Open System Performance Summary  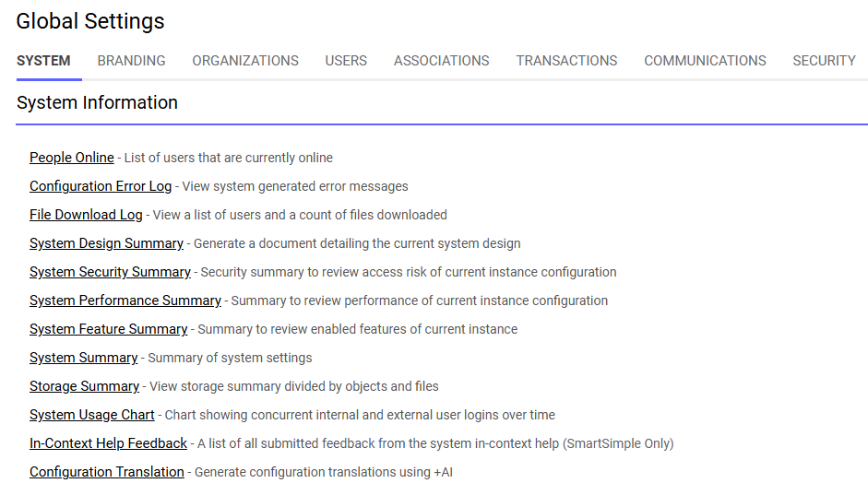point(125,301)
